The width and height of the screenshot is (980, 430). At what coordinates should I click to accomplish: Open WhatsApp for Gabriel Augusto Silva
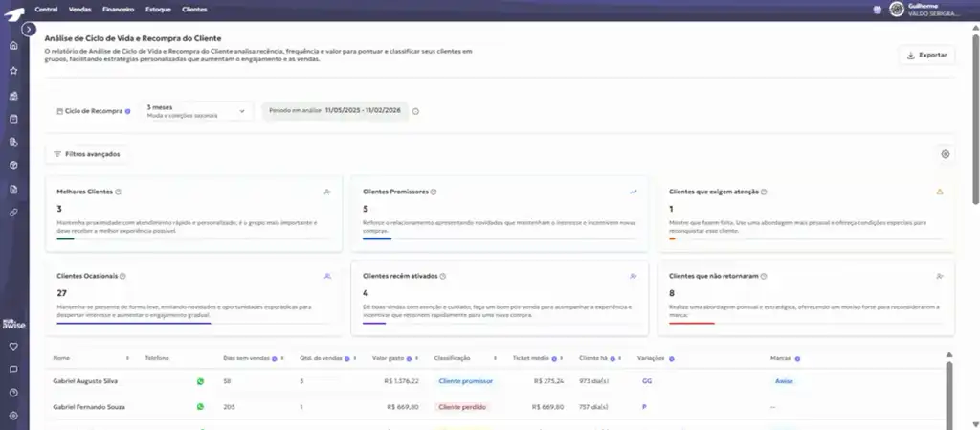[200, 380]
